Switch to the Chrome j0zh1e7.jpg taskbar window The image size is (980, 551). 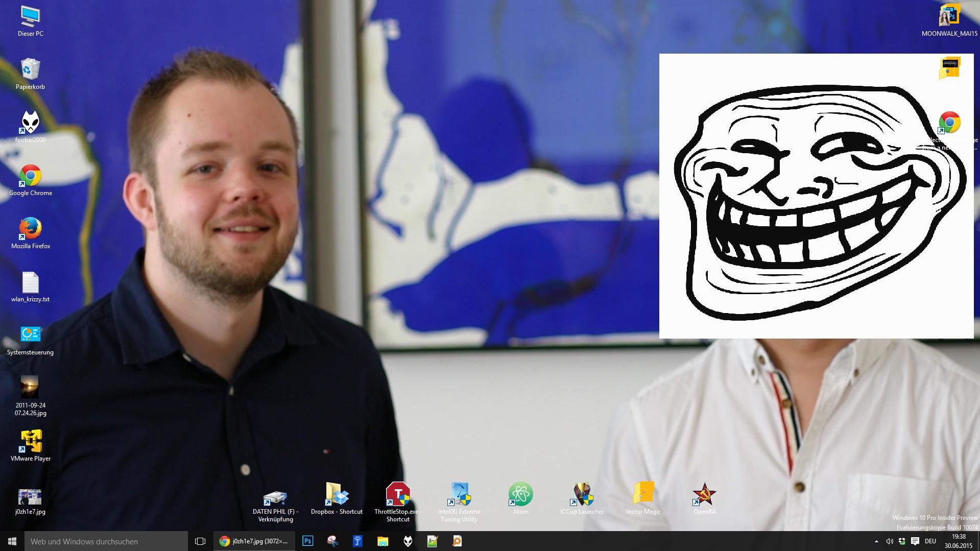254,541
